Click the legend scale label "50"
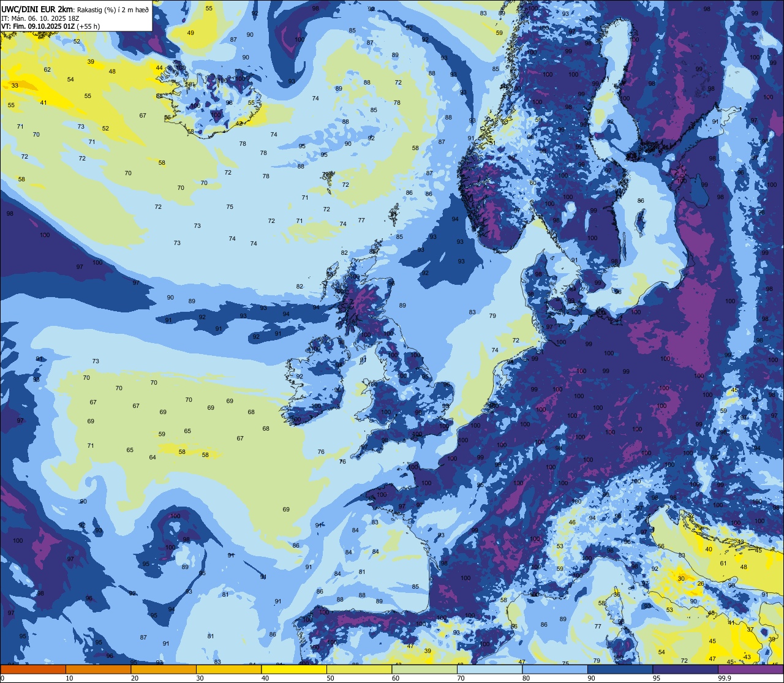 tap(330, 678)
